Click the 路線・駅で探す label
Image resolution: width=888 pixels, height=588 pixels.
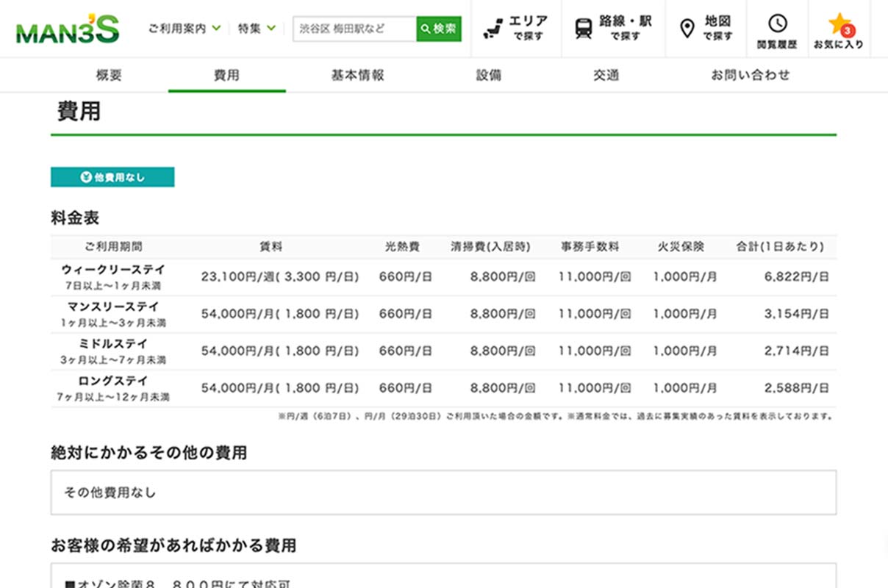(625, 28)
